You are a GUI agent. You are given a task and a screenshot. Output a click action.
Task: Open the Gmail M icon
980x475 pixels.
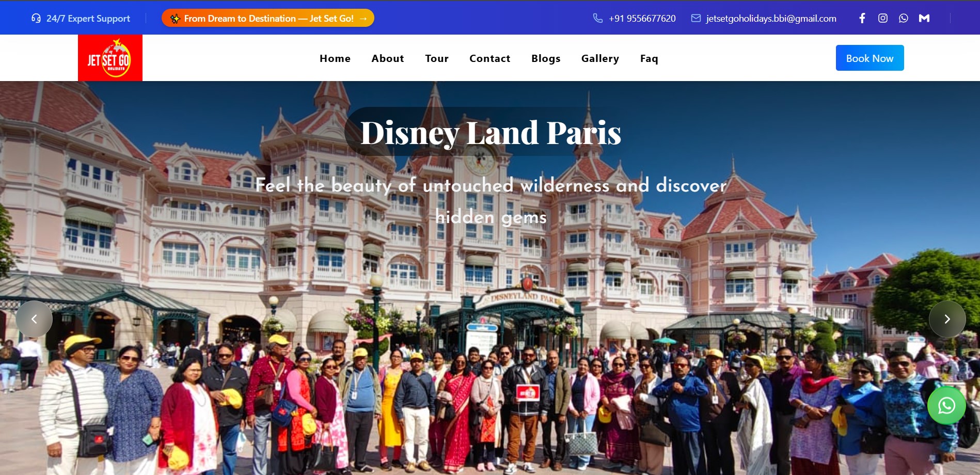[924, 18]
